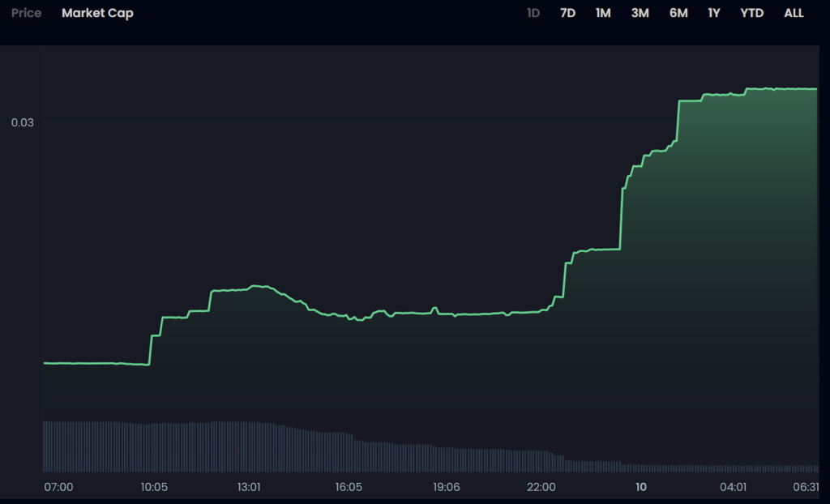Click the bold date marker 10
This screenshot has width=830, height=504.
641,487
